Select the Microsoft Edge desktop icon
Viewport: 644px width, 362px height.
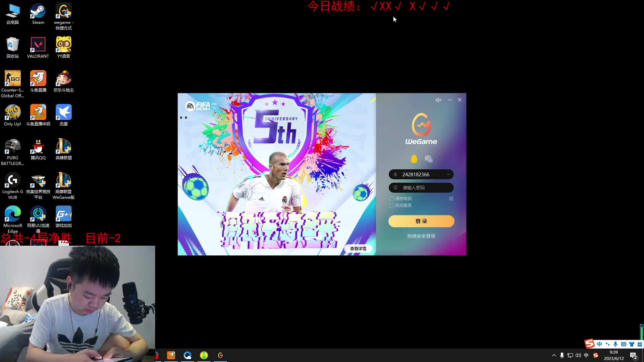pos(13,220)
